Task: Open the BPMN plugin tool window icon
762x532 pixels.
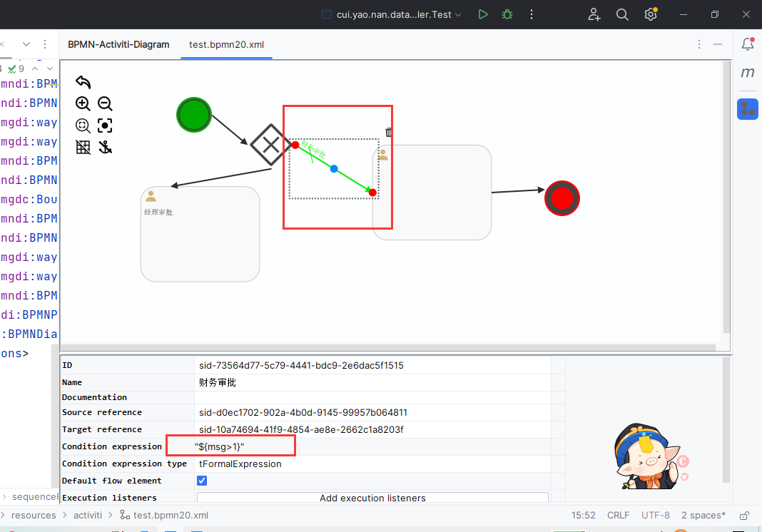Action: click(x=748, y=109)
